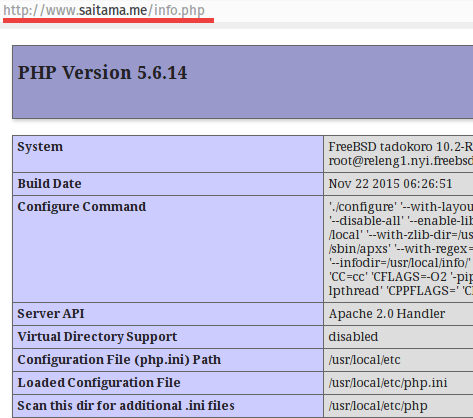
Task: Click the lpthread 'CPPFLAGS=' line
Action: click(400, 291)
